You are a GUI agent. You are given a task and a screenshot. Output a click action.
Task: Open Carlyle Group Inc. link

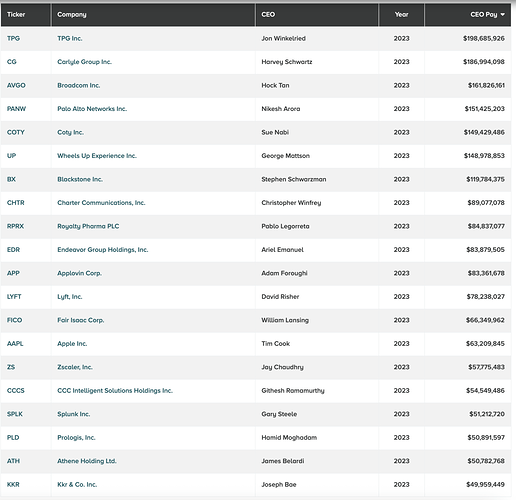click(84, 62)
